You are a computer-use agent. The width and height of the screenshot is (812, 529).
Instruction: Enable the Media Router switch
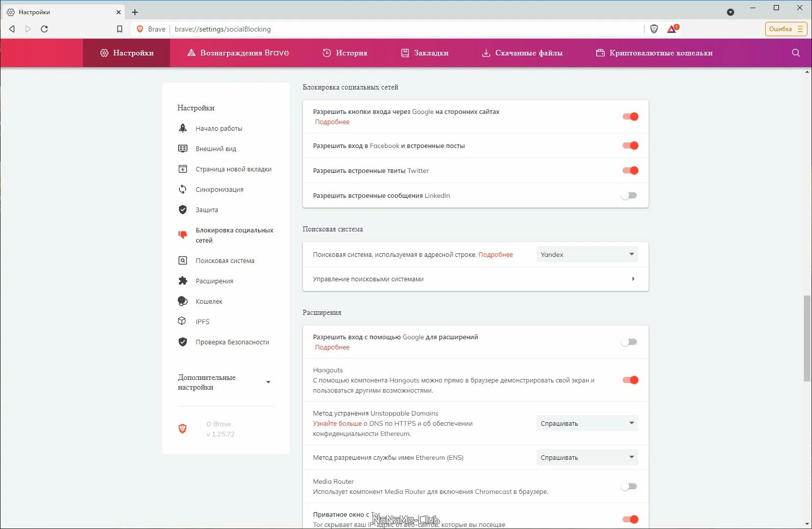(x=629, y=486)
